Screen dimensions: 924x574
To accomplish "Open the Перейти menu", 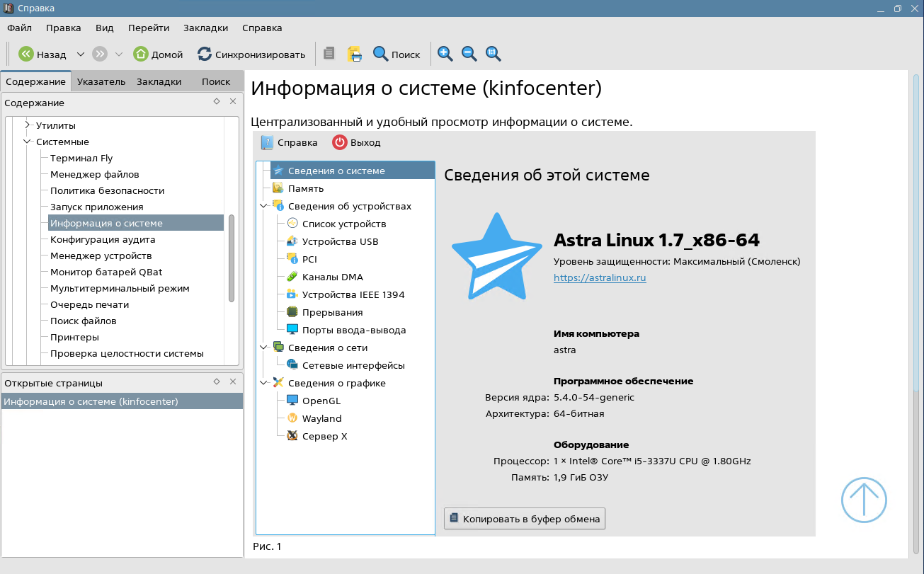I will click(x=149, y=28).
